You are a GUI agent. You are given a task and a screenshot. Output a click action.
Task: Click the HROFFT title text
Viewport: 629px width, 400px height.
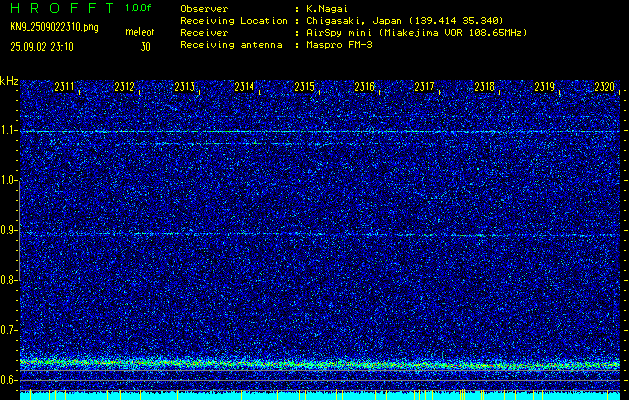click(62, 8)
